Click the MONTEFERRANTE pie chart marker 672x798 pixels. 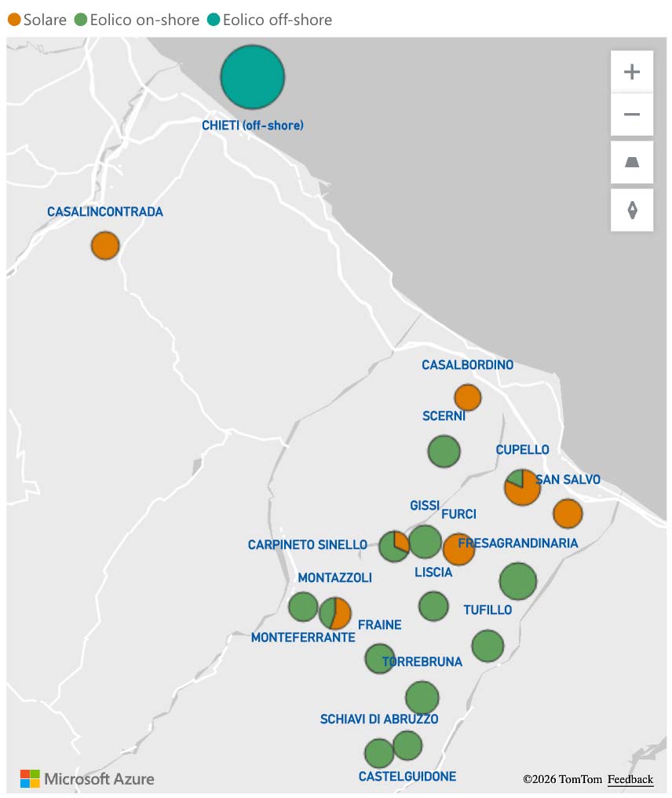(334, 613)
